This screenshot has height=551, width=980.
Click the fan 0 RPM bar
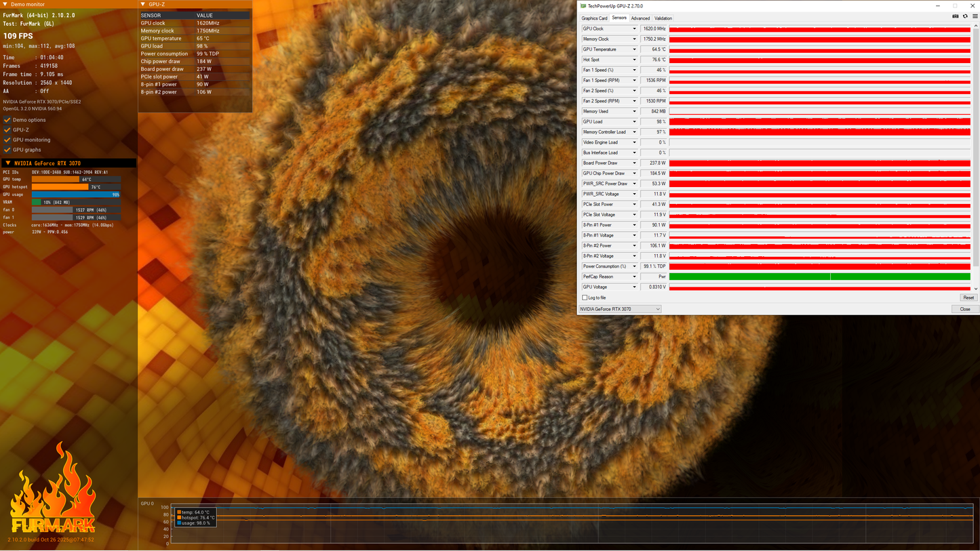[76, 210]
